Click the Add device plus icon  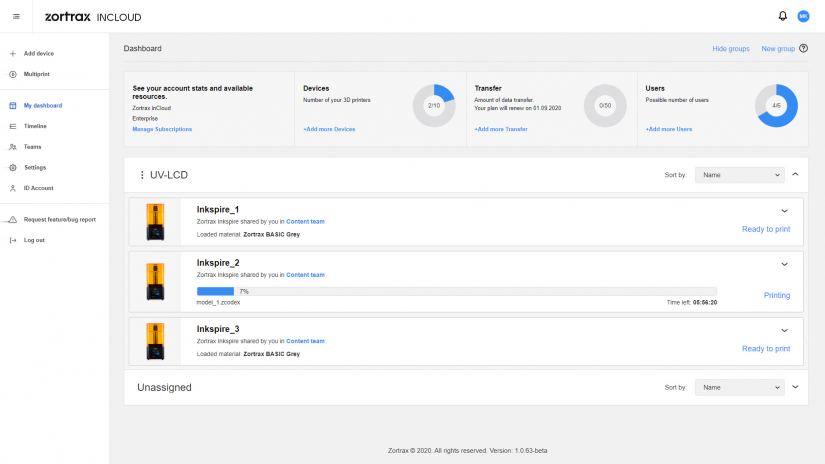[x=13, y=54]
